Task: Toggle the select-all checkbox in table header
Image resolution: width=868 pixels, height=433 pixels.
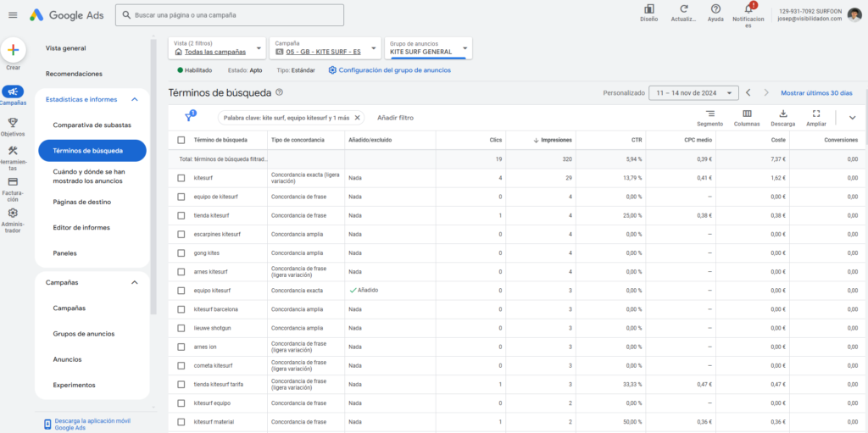Action: tap(181, 140)
